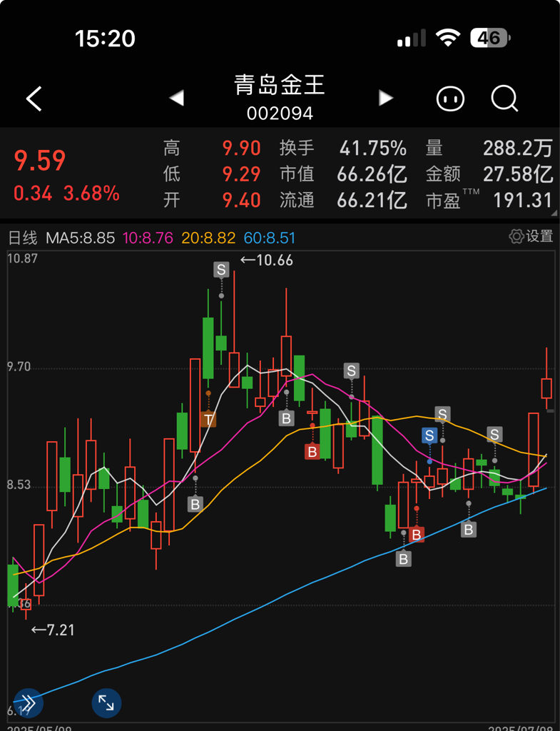The image size is (560, 731).
Task: Tap turnover rate 41.75%
Action: point(372,148)
